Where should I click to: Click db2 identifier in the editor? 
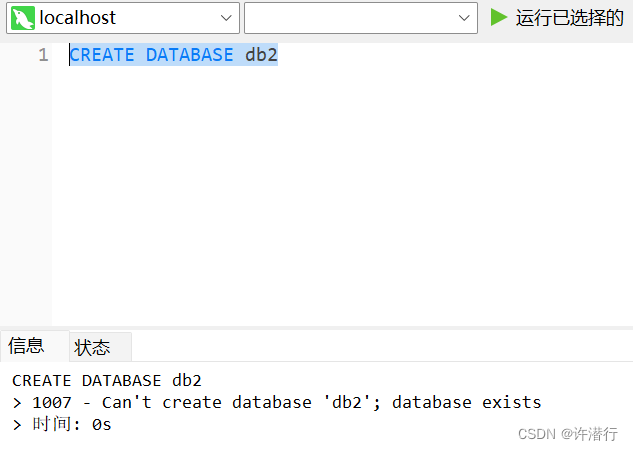(261, 55)
